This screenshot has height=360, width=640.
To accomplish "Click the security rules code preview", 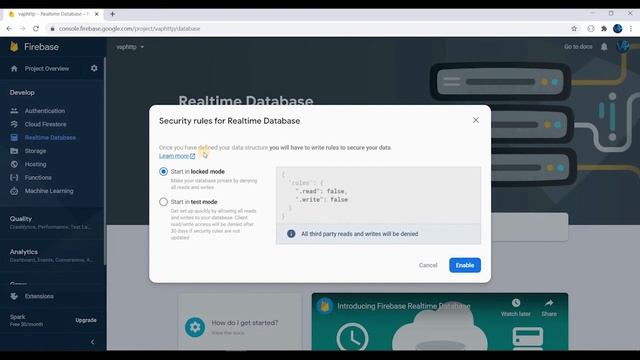I will point(378,195).
